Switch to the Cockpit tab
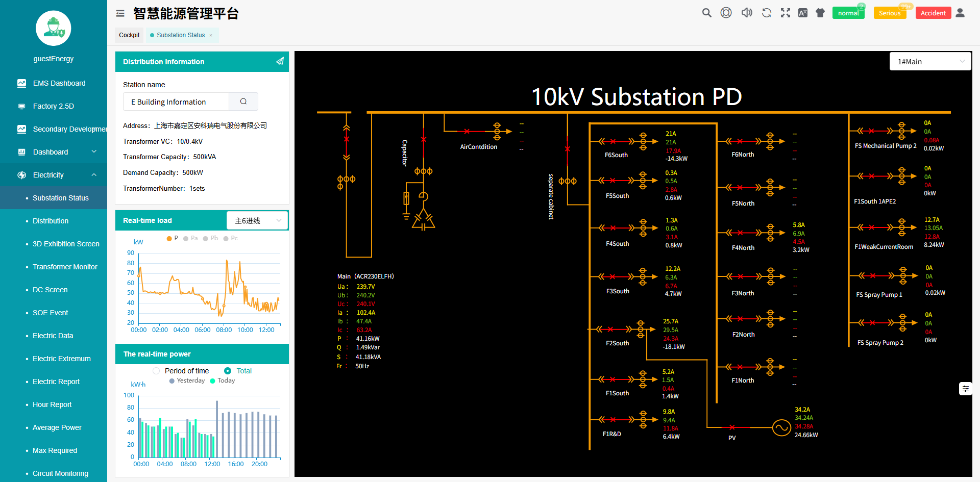 tap(129, 35)
